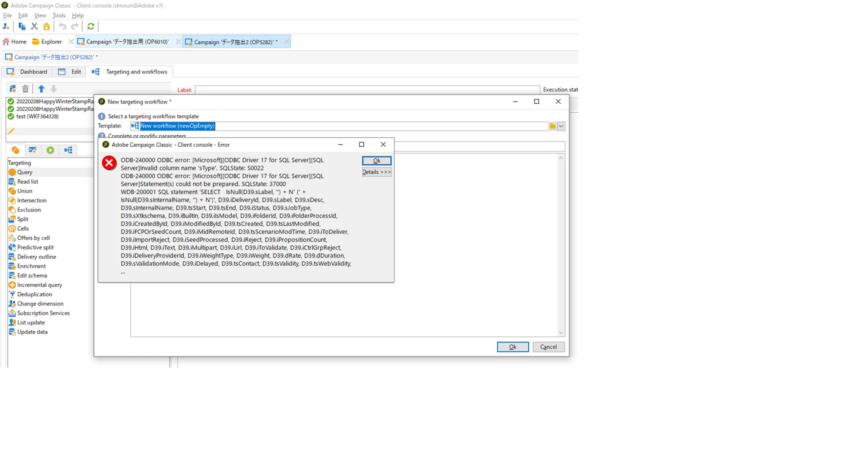Click Ok in the Error dialog
868x465 pixels.
pos(377,161)
